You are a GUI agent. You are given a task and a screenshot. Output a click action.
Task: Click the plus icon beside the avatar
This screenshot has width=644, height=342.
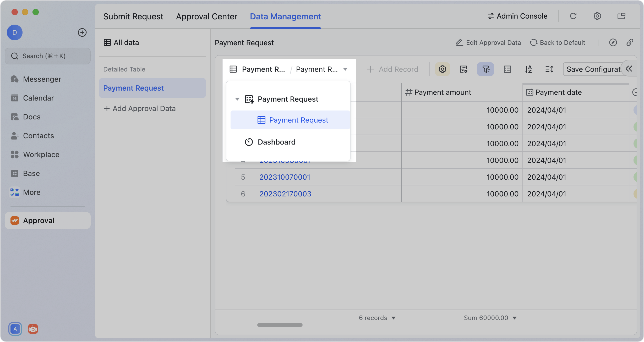pyautogui.click(x=82, y=32)
